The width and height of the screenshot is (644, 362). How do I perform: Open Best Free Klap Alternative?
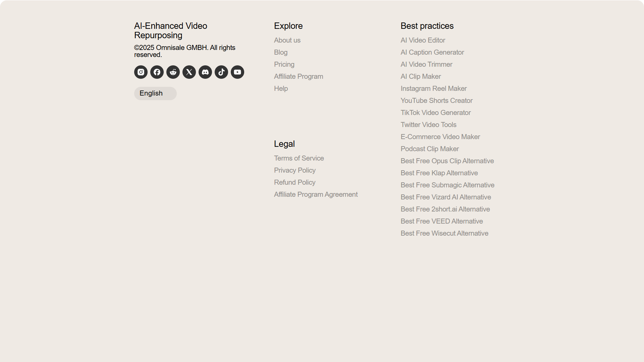(x=439, y=173)
